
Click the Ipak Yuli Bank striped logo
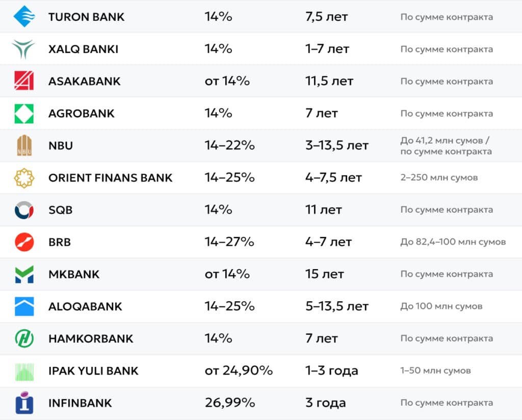[24, 372]
